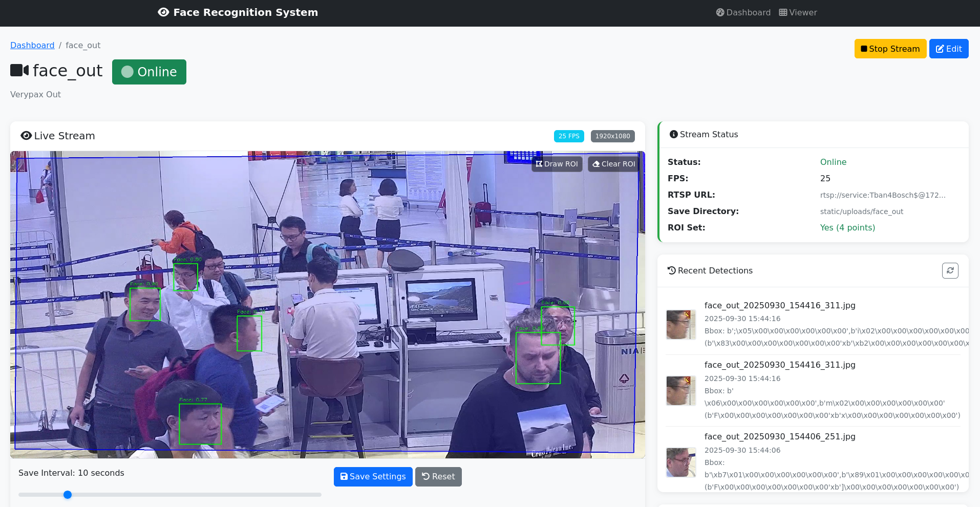Screen dimensions: 980x507
Task: Click the '2025-09-30 15:44:06' timestamp
Action: coord(742,450)
